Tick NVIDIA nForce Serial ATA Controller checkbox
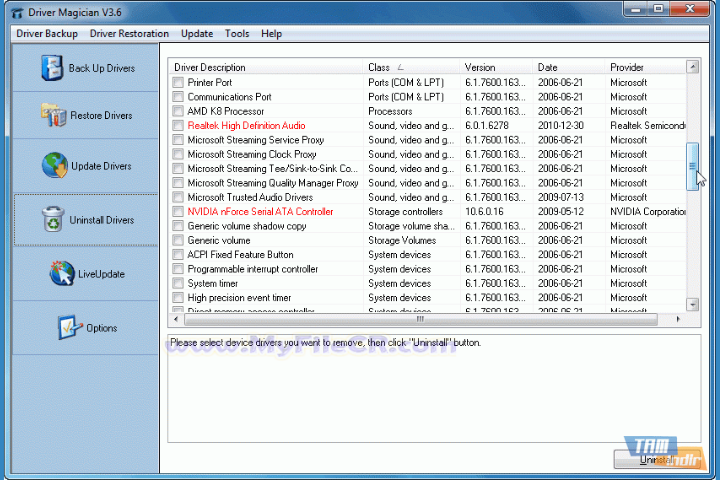The width and height of the screenshot is (720, 480). [x=178, y=212]
